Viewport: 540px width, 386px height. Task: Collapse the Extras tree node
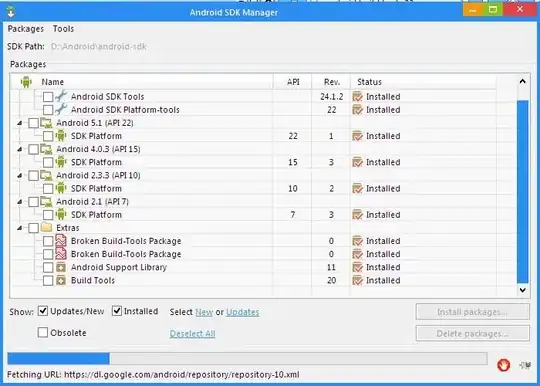point(20,228)
